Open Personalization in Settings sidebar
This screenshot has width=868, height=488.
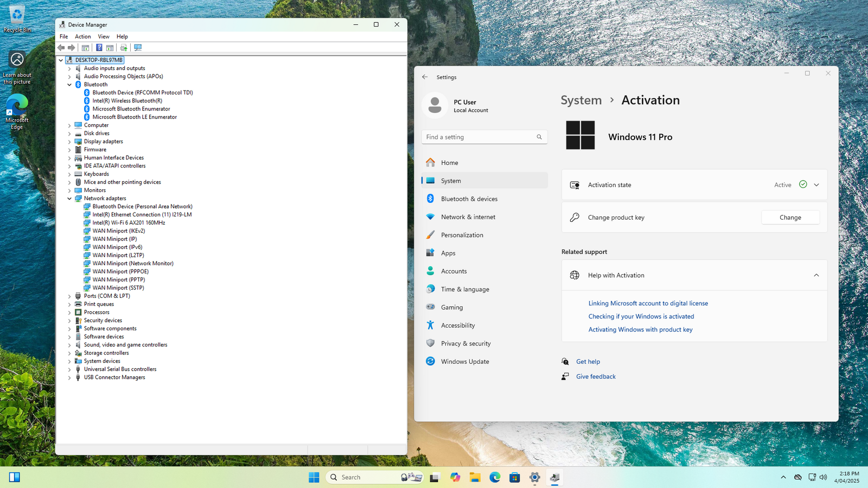click(484, 235)
